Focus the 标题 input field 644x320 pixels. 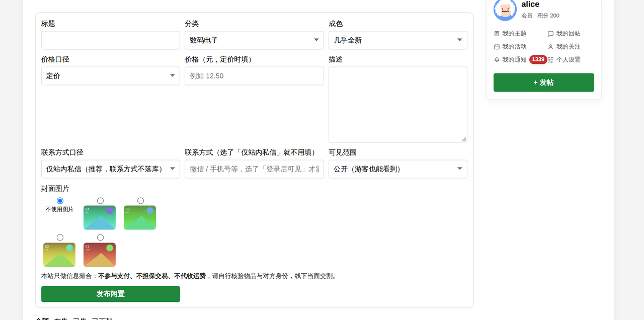pos(111,40)
